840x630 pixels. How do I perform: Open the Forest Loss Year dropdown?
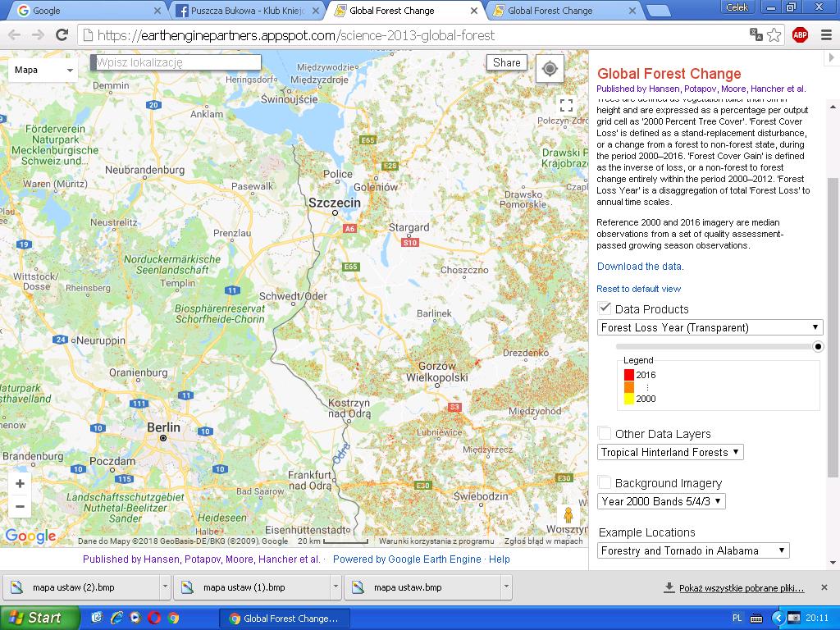(x=710, y=327)
